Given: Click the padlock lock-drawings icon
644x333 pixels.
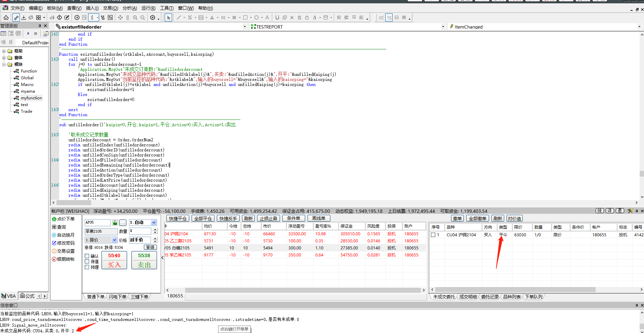Looking at the screenshot, I should [307, 17].
